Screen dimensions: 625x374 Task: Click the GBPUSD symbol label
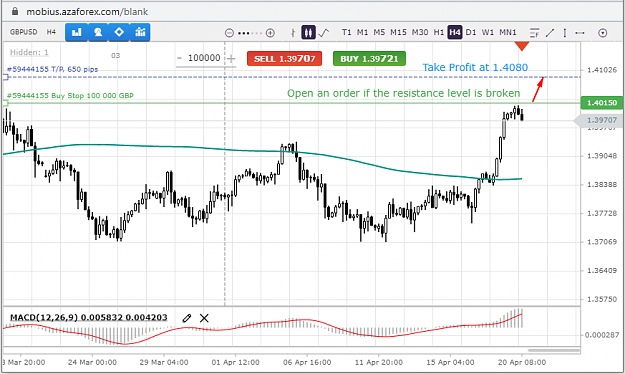pyautogui.click(x=24, y=32)
